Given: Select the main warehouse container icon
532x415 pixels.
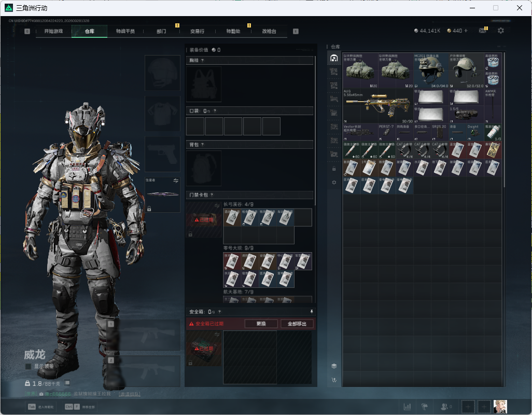Looking at the screenshot, I should pyautogui.click(x=334, y=58).
